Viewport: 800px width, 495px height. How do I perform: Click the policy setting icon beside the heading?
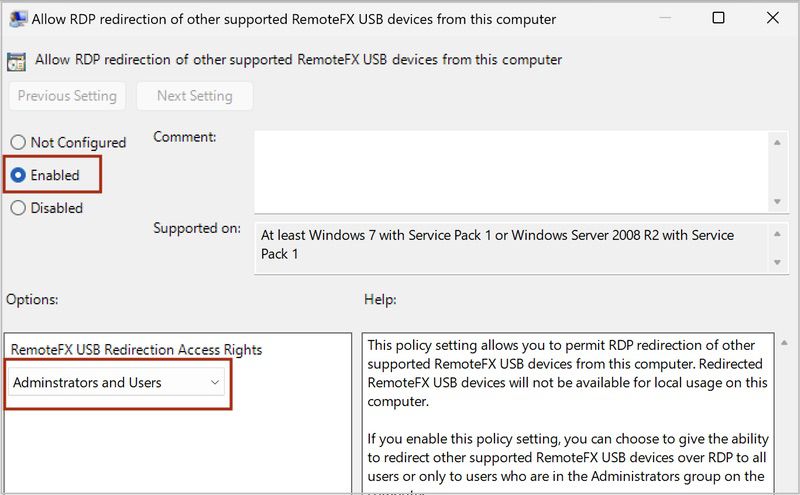(x=16, y=62)
